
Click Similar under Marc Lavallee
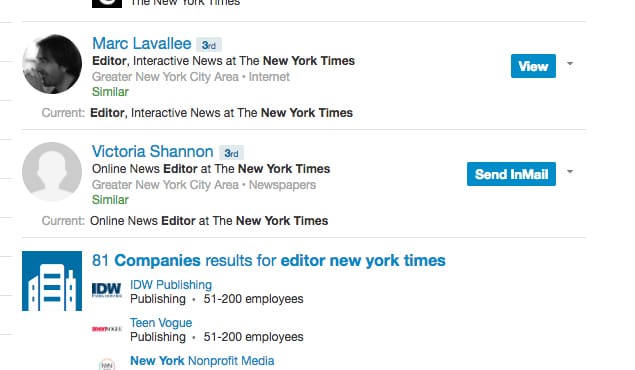pos(110,92)
